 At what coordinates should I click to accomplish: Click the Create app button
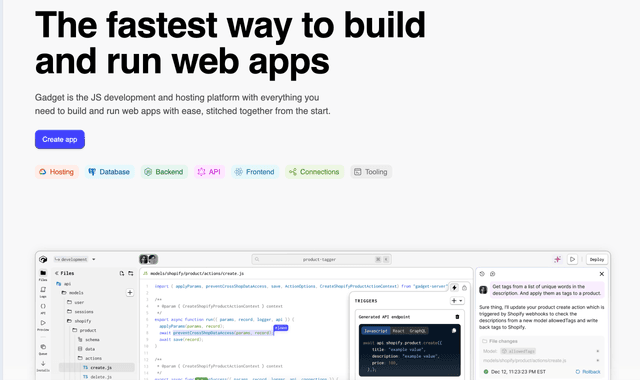60,140
